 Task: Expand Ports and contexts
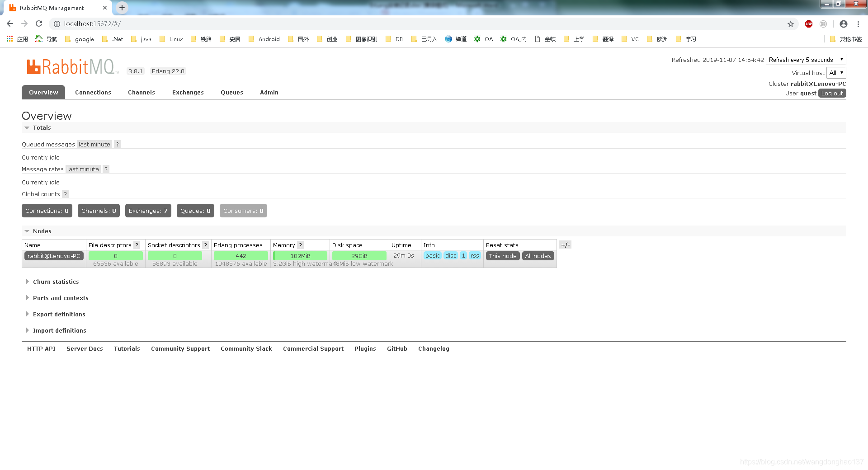[57, 298]
